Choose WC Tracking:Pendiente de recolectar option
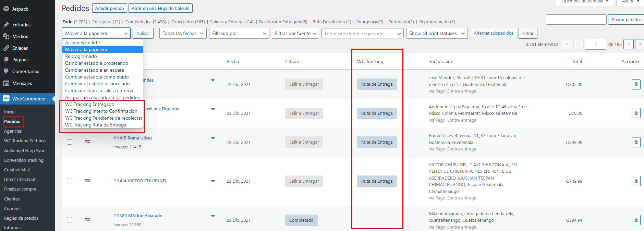The height and width of the screenshot is (231, 644). coord(102,118)
